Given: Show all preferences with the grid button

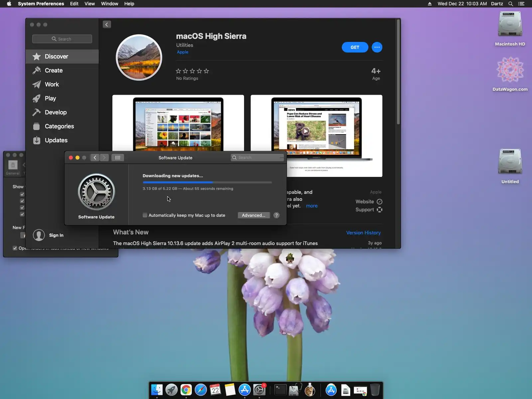Looking at the screenshot, I should coord(118,158).
